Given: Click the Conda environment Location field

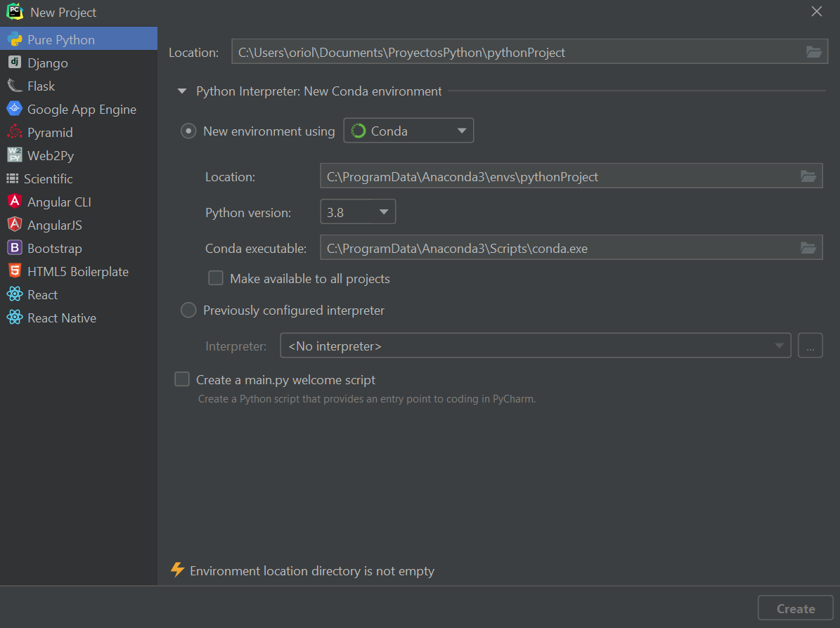Looking at the screenshot, I should pyautogui.click(x=571, y=176).
